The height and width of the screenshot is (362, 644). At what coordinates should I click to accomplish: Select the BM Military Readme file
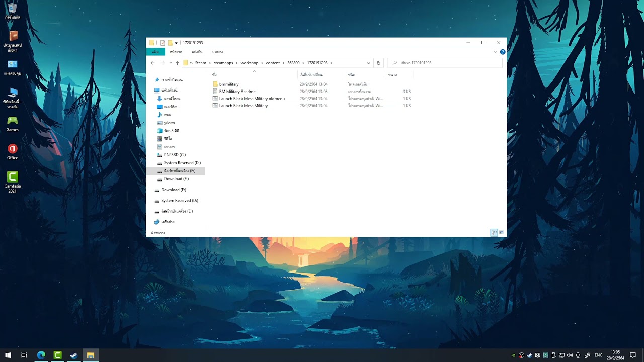237,92
